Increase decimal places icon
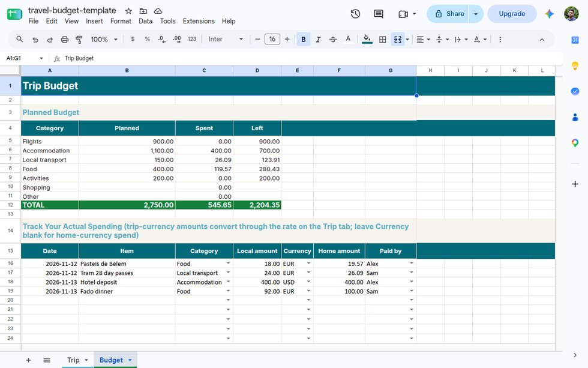Viewport: 588px width, 368px height. [176, 39]
